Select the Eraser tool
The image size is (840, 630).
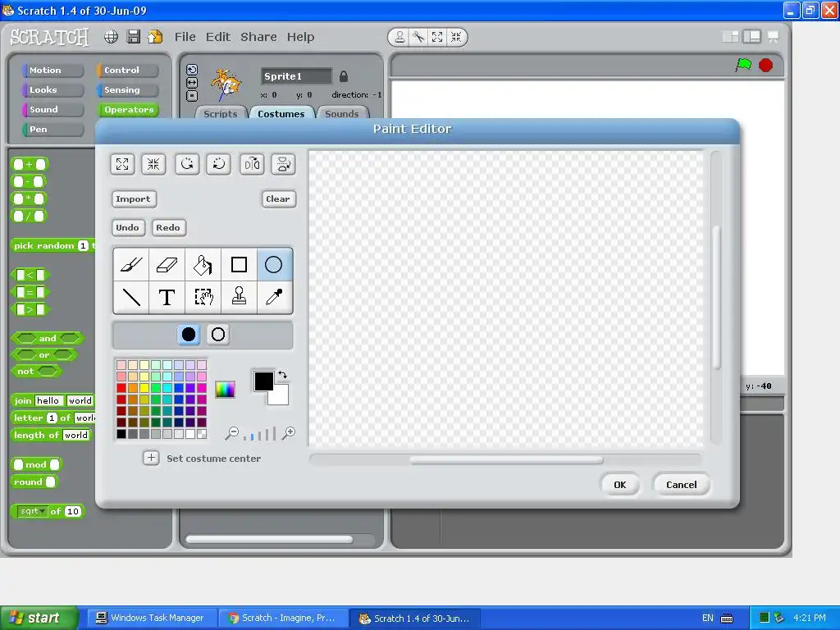click(167, 265)
